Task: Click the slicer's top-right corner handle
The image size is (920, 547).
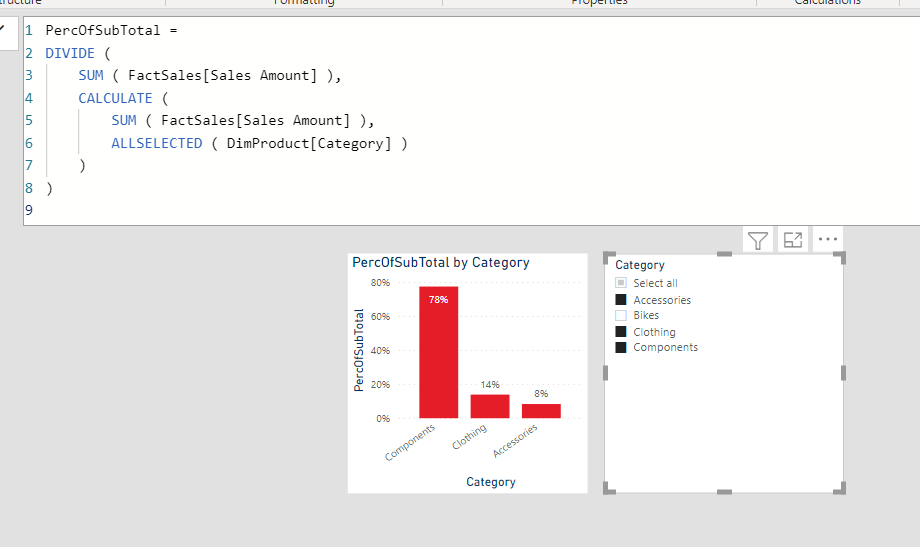Action: 841,256
